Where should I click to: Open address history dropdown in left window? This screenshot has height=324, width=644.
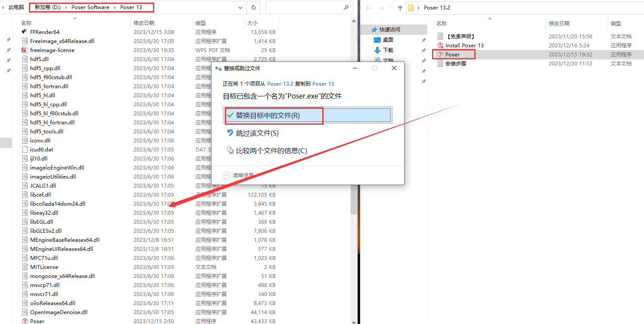click(240, 8)
